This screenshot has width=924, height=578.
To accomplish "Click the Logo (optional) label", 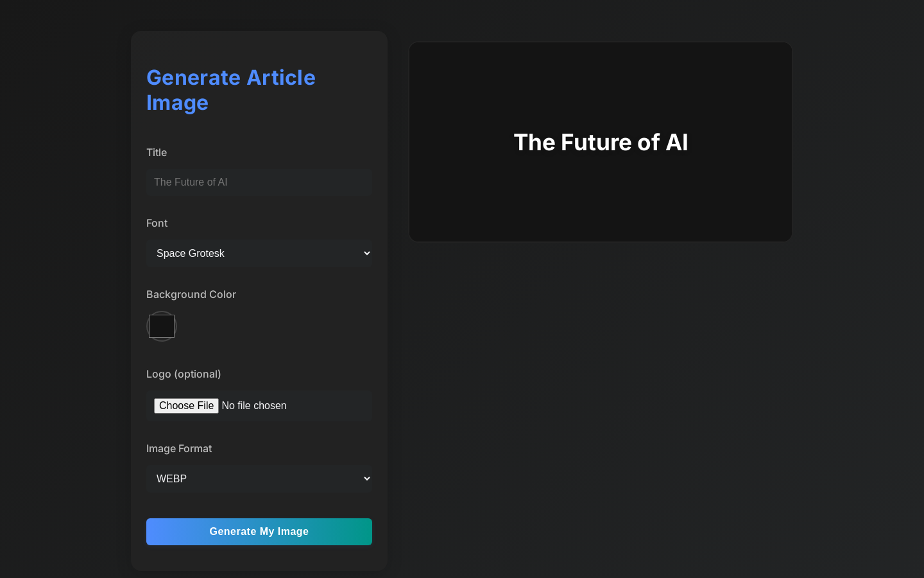I will click(x=184, y=374).
